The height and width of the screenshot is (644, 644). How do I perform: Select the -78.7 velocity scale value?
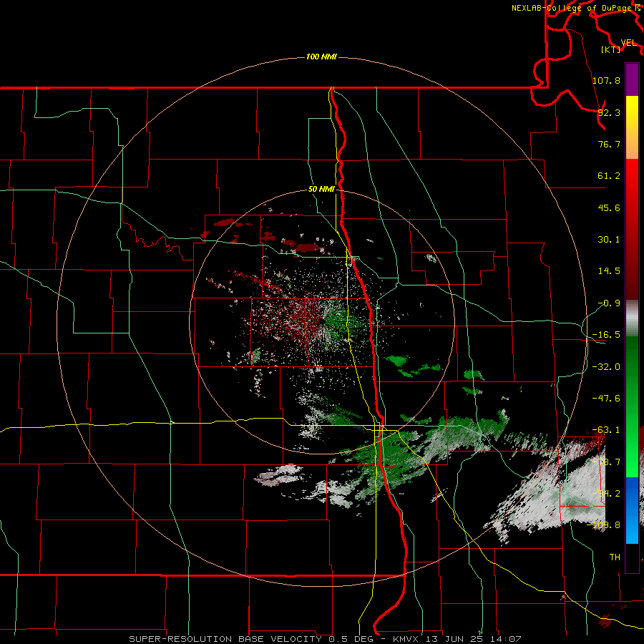(606, 462)
